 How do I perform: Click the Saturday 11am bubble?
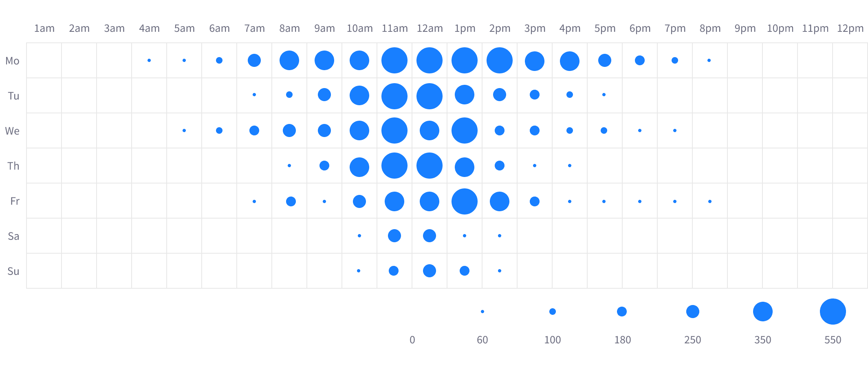coord(394,236)
